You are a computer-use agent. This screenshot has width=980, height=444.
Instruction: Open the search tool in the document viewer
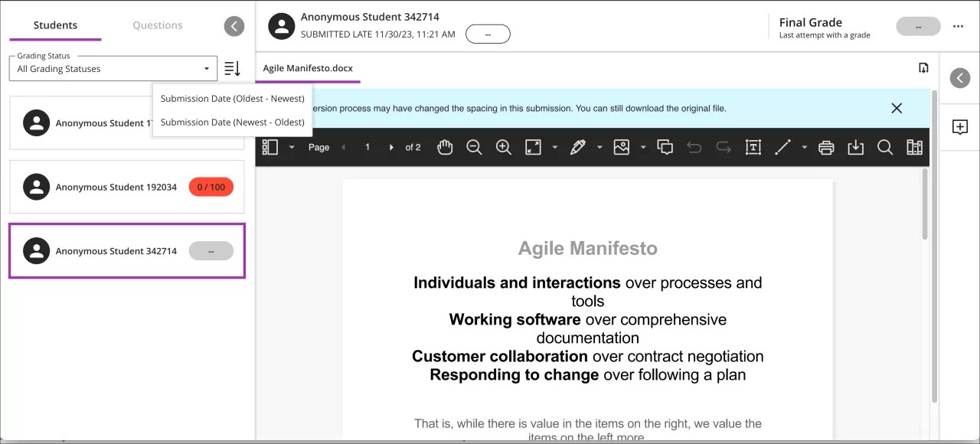(885, 146)
